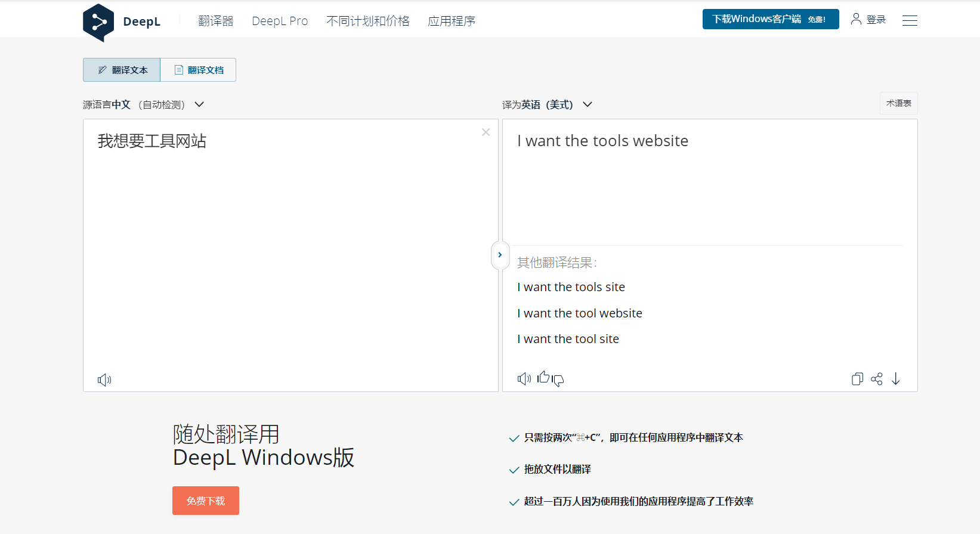
Task: Choose alternative 'I want the tool site'
Action: click(x=568, y=339)
